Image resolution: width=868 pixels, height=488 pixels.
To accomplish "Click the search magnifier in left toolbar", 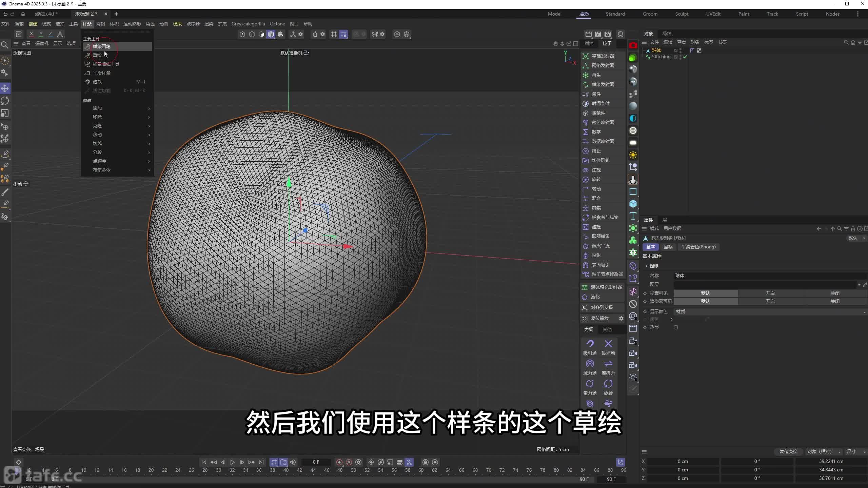I will click(5, 45).
